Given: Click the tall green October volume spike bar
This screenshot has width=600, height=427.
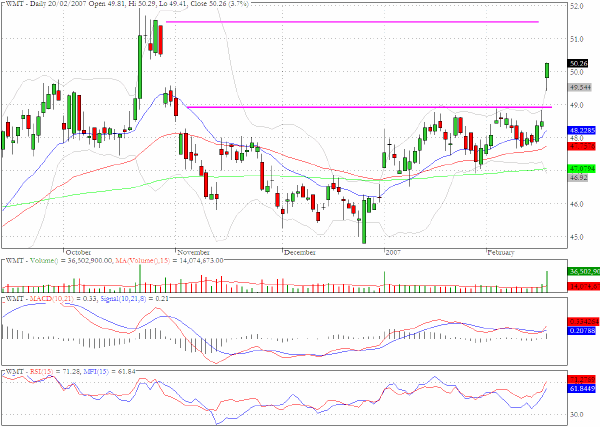Looking at the screenshot, I should (140, 279).
